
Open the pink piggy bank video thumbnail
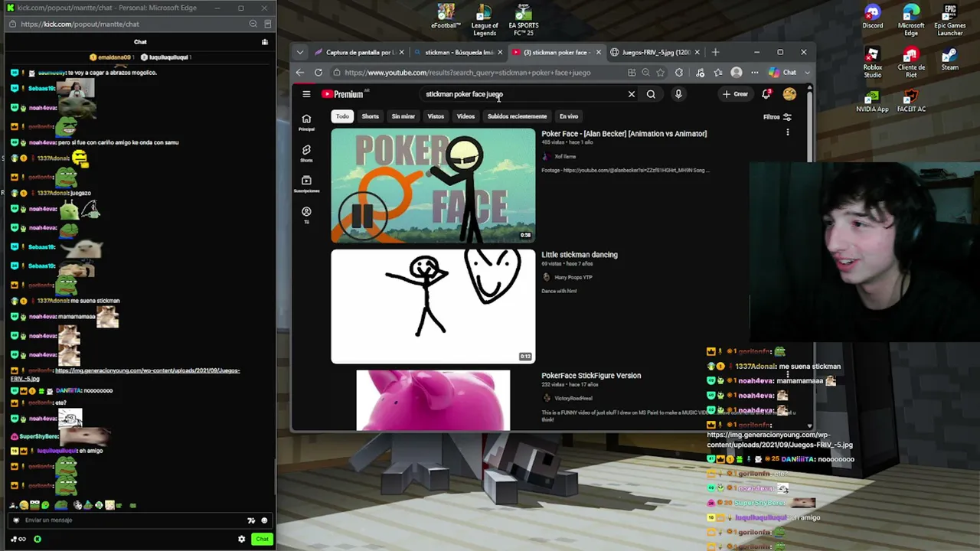tap(433, 400)
